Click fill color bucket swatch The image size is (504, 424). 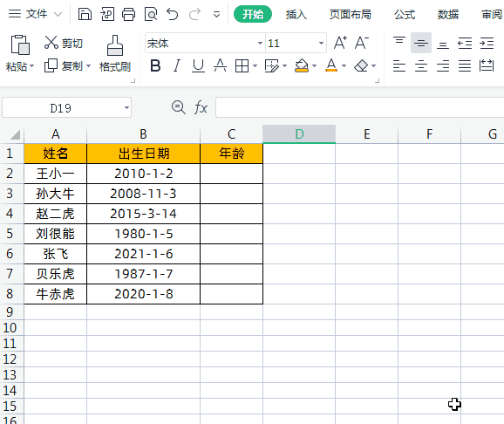302,66
